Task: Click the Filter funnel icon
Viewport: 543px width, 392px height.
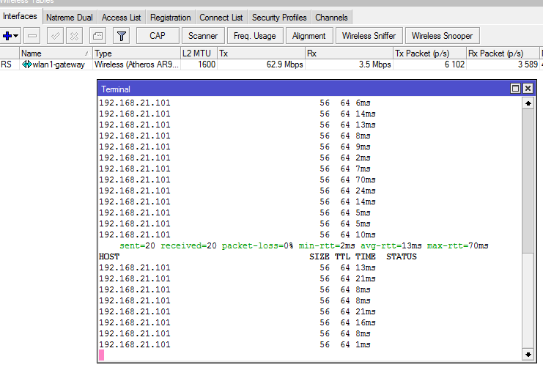Action: coord(121,36)
